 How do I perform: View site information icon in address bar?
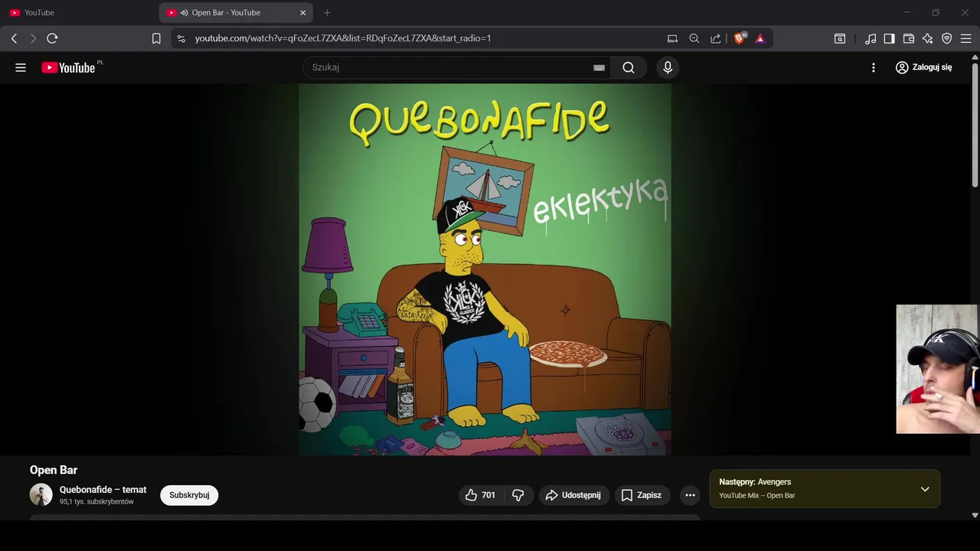(x=181, y=38)
